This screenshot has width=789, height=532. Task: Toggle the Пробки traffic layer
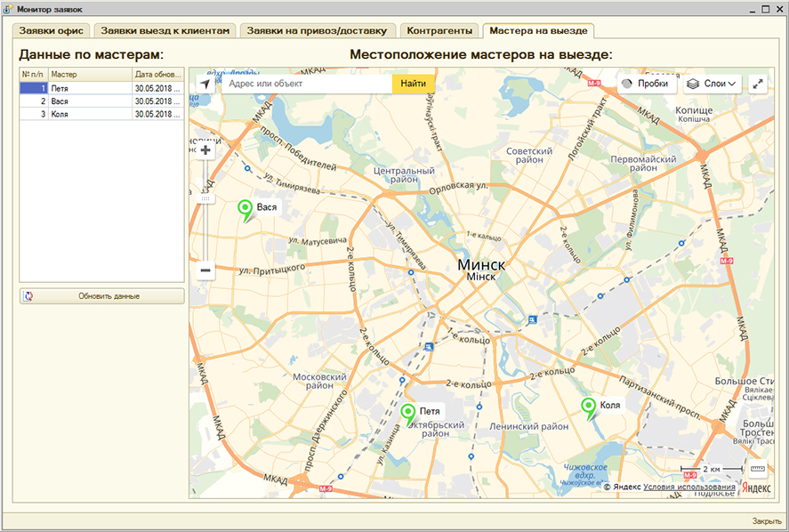coord(644,84)
